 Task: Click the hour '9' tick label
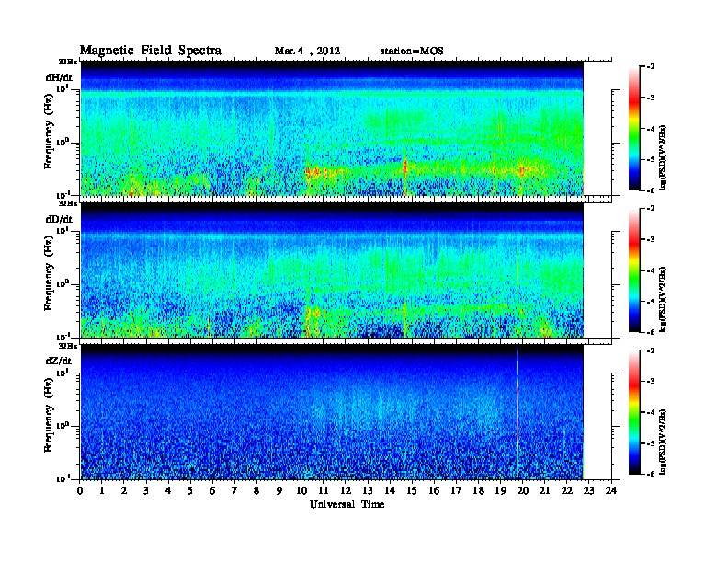[x=279, y=491]
